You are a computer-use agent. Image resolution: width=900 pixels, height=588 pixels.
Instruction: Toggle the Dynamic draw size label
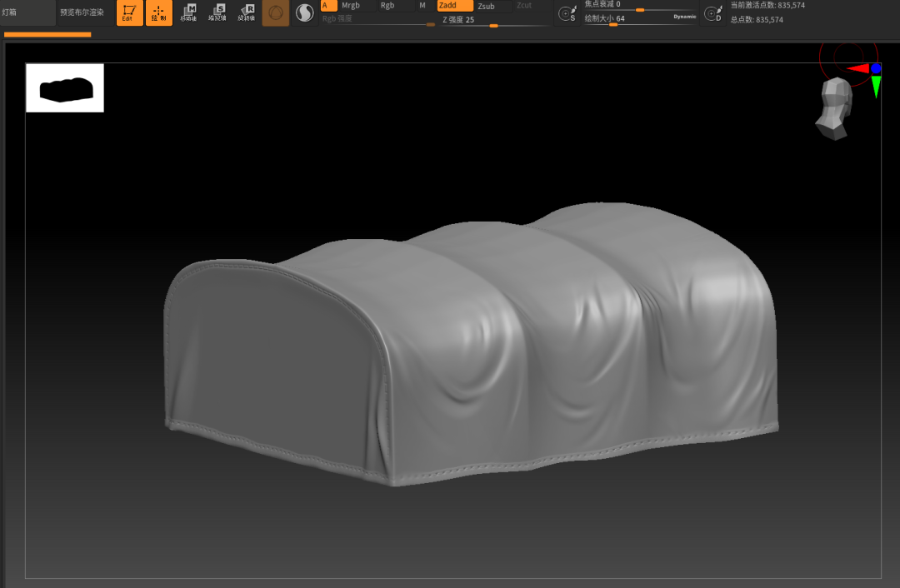coord(685,17)
